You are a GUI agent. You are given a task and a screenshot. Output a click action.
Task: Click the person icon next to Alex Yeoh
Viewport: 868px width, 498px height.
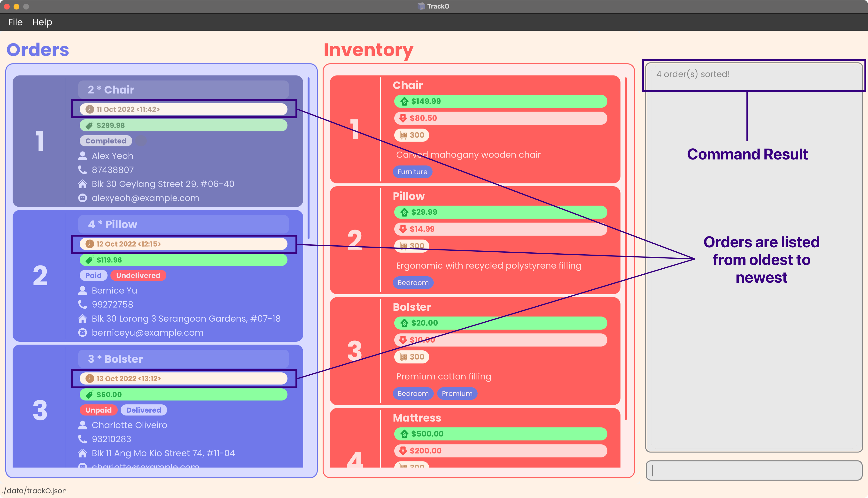click(83, 156)
